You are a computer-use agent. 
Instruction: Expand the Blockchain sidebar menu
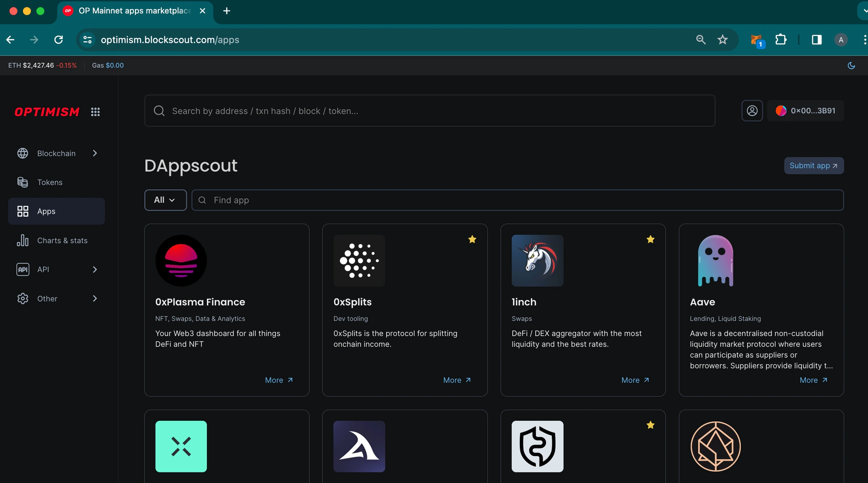57,153
